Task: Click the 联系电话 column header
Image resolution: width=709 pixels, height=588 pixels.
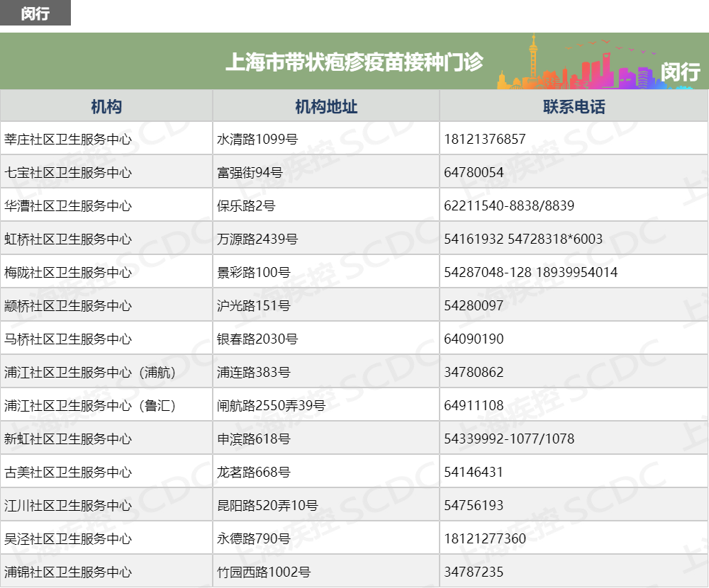Action: [x=574, y=106]
